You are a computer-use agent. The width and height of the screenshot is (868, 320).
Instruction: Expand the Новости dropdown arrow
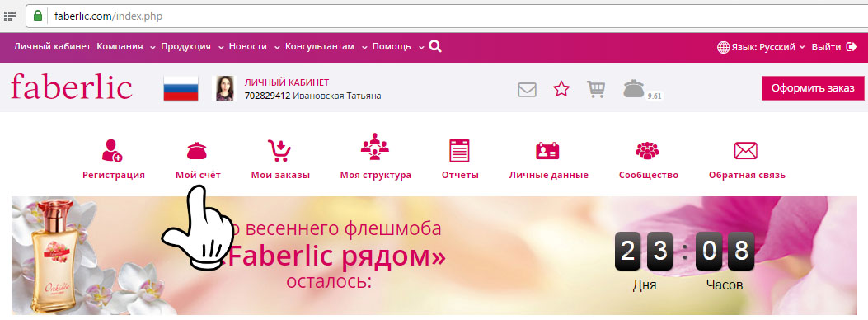[x=277, y=48]
